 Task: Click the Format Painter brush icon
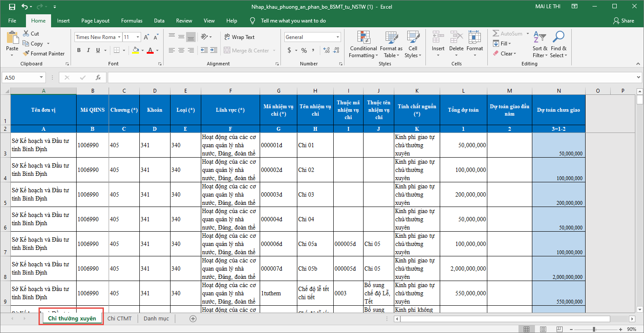coord(25,54)
